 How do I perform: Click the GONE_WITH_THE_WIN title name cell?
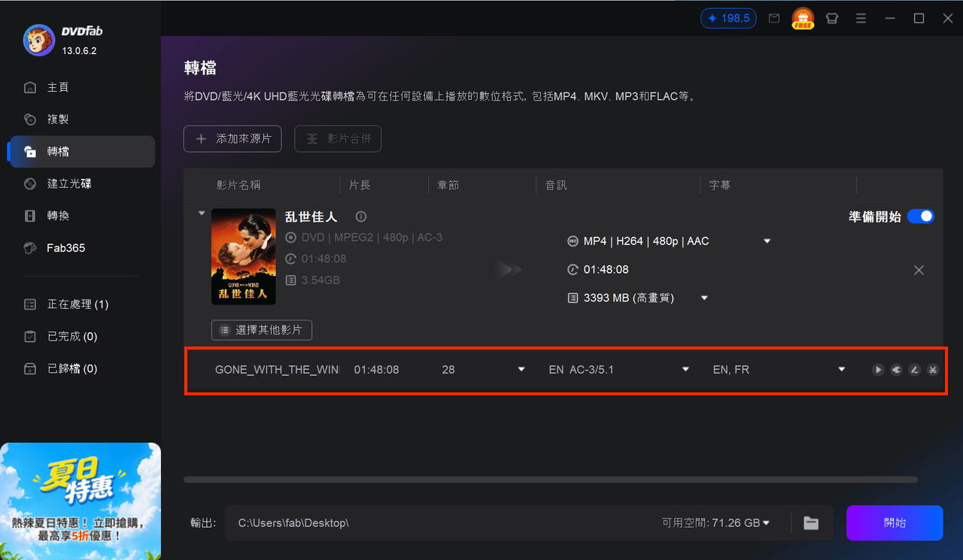coord(277,370)
